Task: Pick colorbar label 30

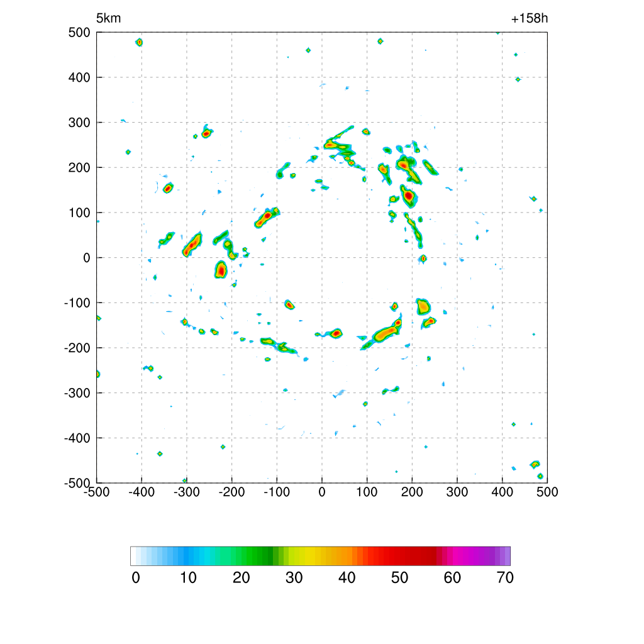Action: click(x=294, y=578)
